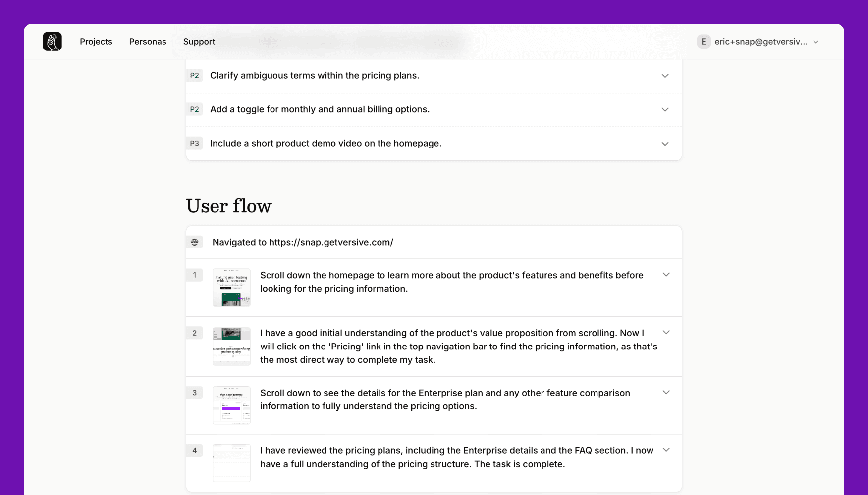Open the Projects menu item
The width and height of the screenshot is (868, 495).
click(x=96, y=42)
